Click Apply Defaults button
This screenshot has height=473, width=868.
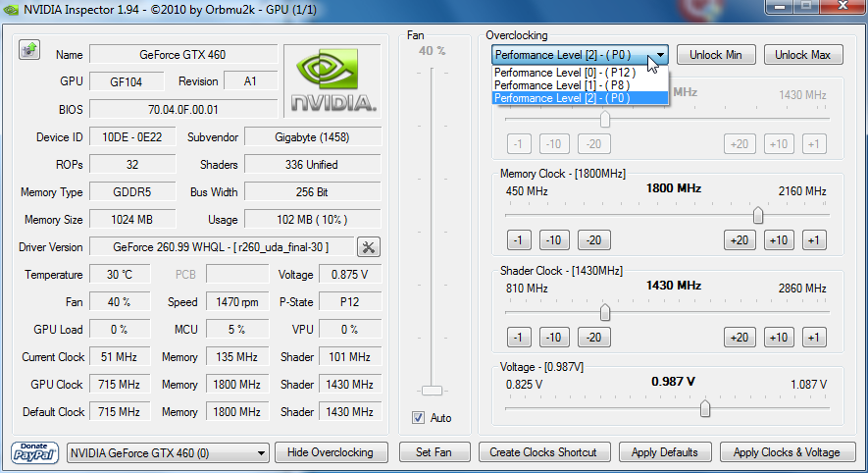(x=665, y=452)
